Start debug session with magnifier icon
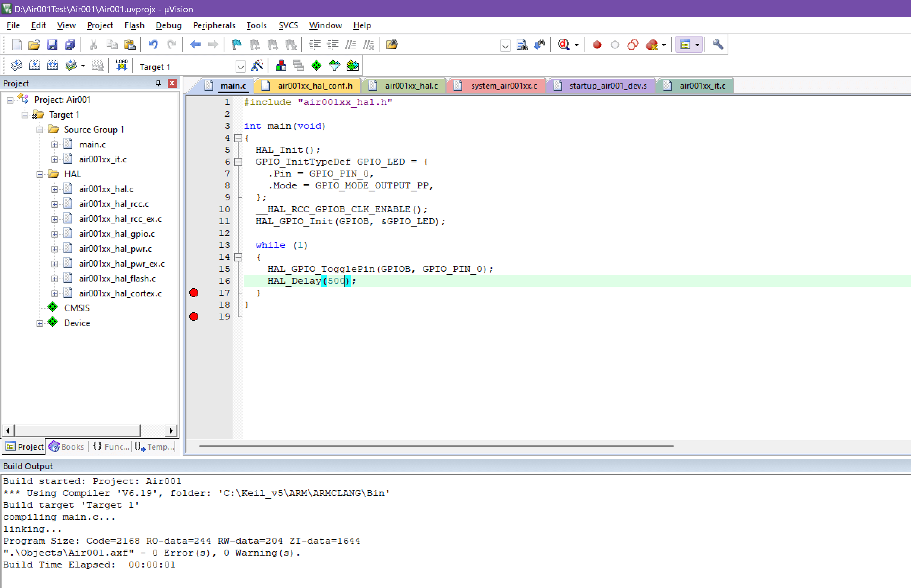Viewport: 911px width, 588px height. pyautogui.click(x=564, y=45)
